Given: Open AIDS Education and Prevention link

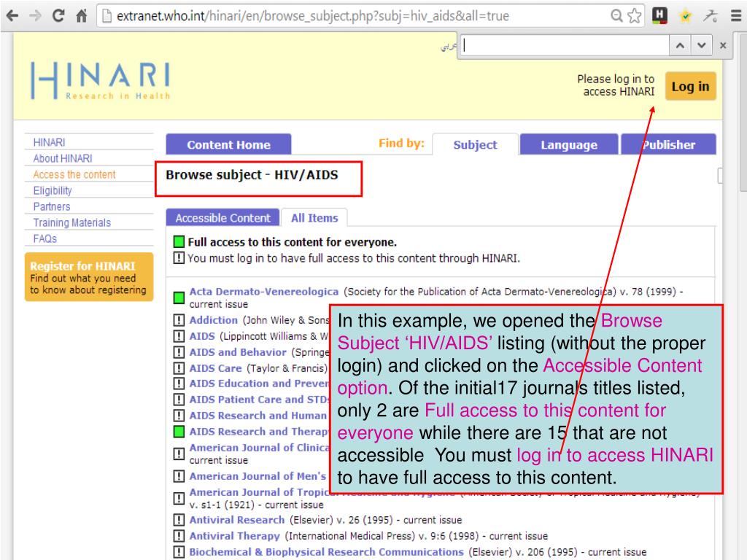Looking at the screenshot, I should tap(259, 384).
